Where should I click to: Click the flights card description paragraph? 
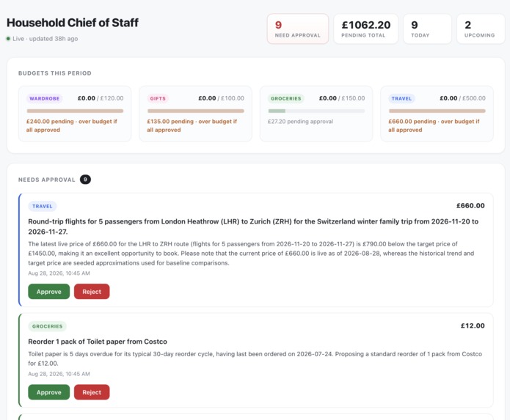251,254
